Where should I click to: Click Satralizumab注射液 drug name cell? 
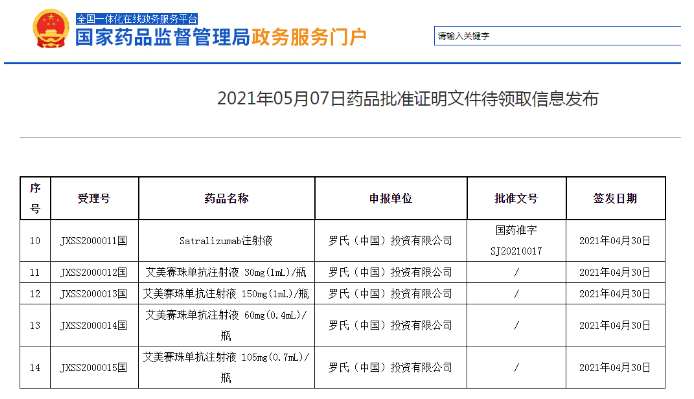[227, 240]
